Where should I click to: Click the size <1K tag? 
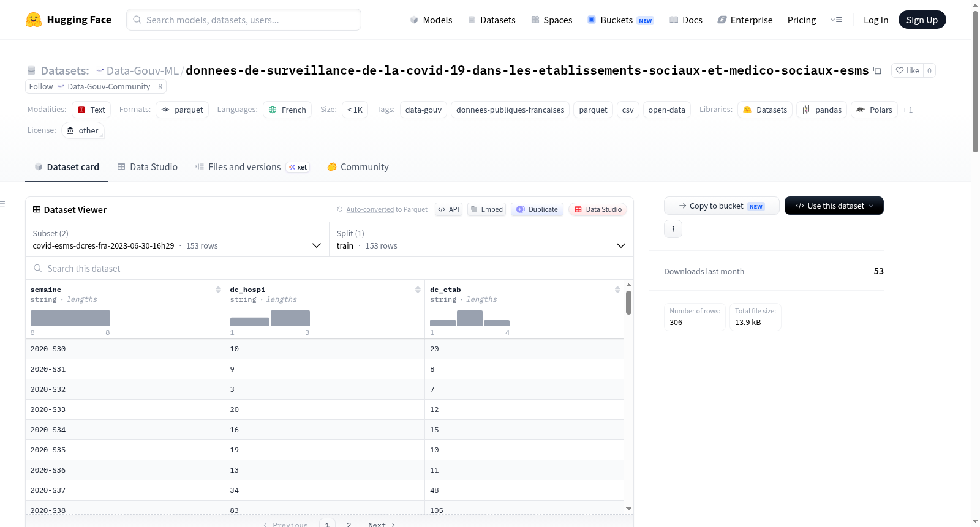[x=355, y=110]
